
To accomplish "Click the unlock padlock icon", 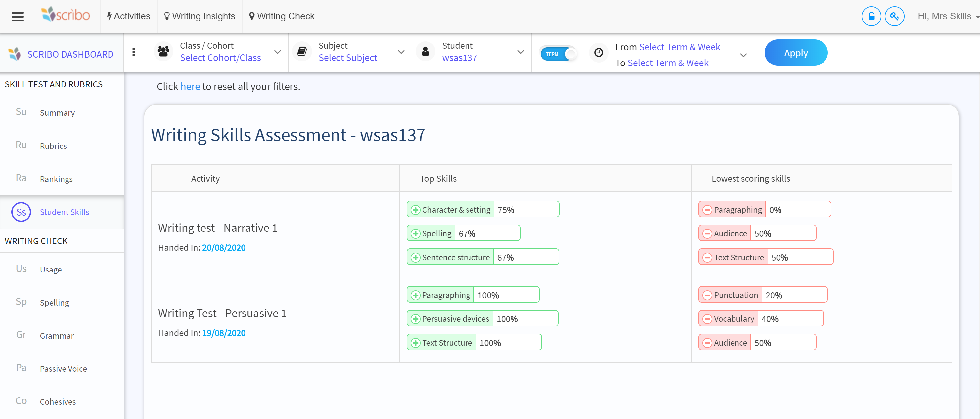I will pos(871,16).
